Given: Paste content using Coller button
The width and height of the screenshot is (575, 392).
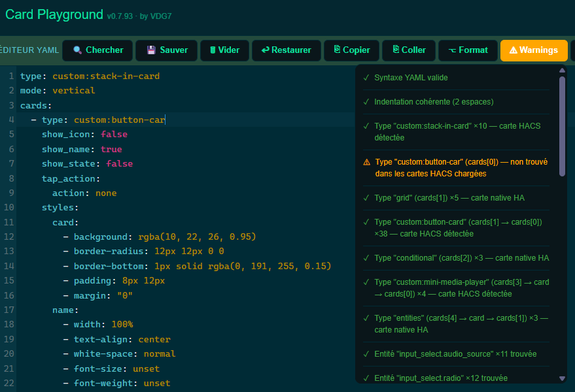Looking at the screenshot, I should (409, 50).
